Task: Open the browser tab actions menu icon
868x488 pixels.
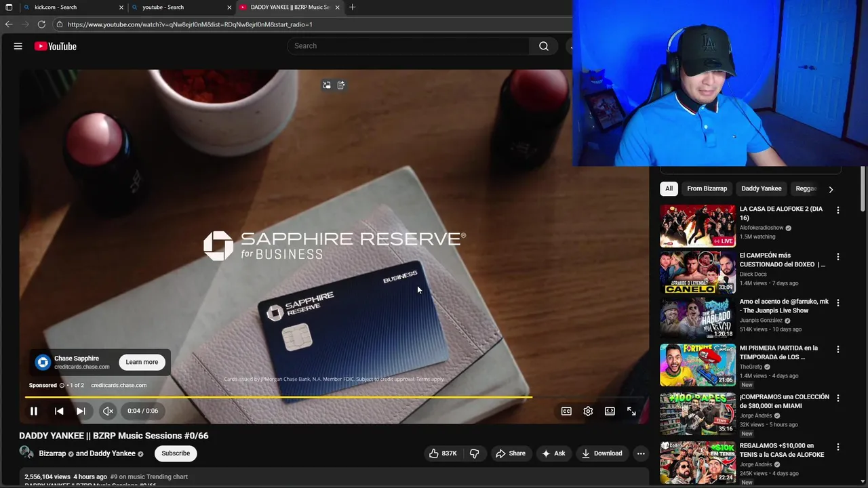Action: [9, 7]
